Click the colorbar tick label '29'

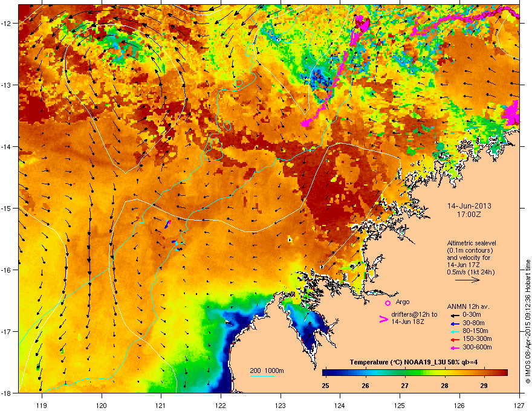pyautogui.click(x=484, y=386)
